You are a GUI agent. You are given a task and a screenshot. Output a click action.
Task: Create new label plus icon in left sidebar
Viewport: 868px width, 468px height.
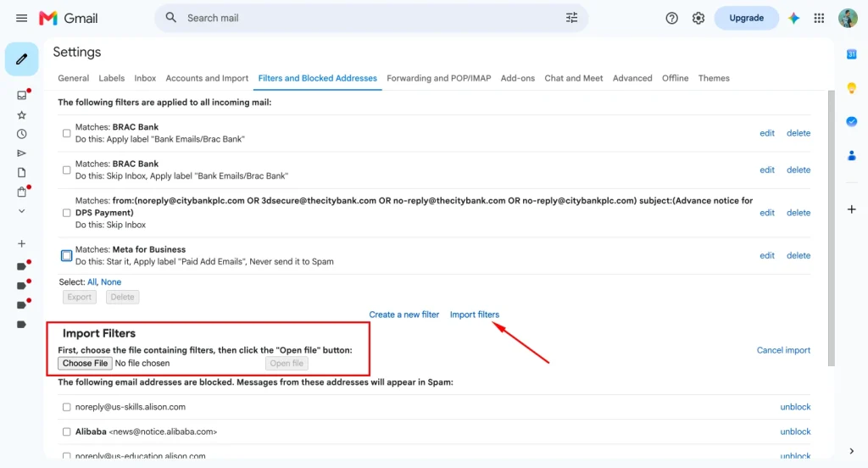pos(21,243)
